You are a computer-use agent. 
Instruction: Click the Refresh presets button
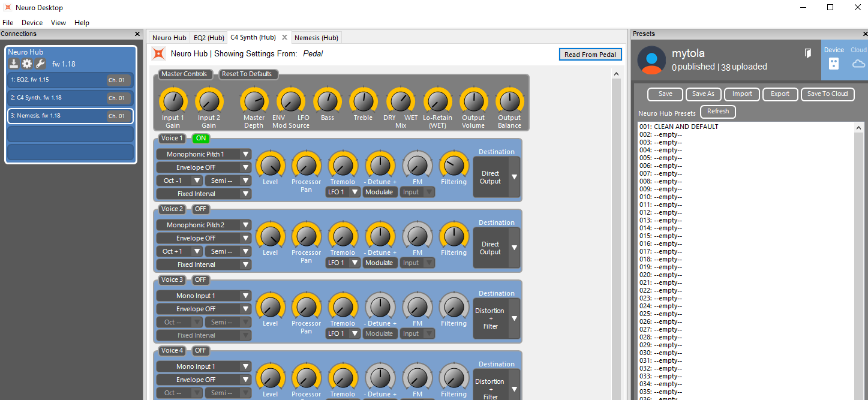[x=717, y=112]
